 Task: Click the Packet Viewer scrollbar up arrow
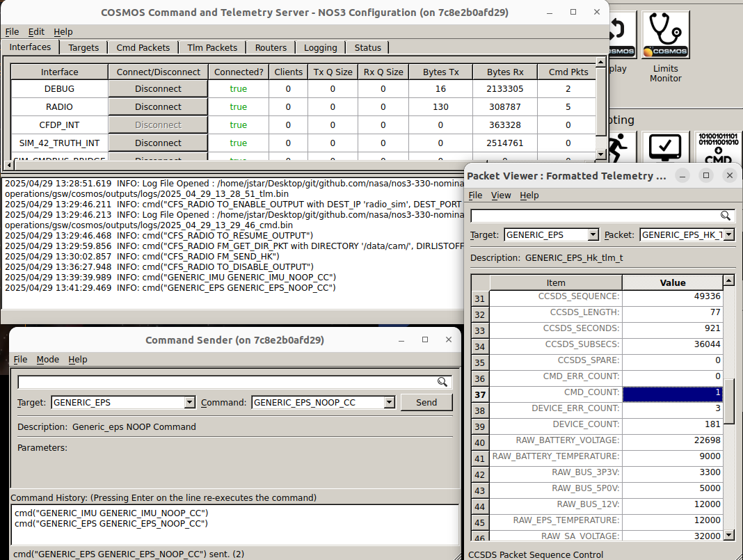pyautogui.click(x=729, y=280)
